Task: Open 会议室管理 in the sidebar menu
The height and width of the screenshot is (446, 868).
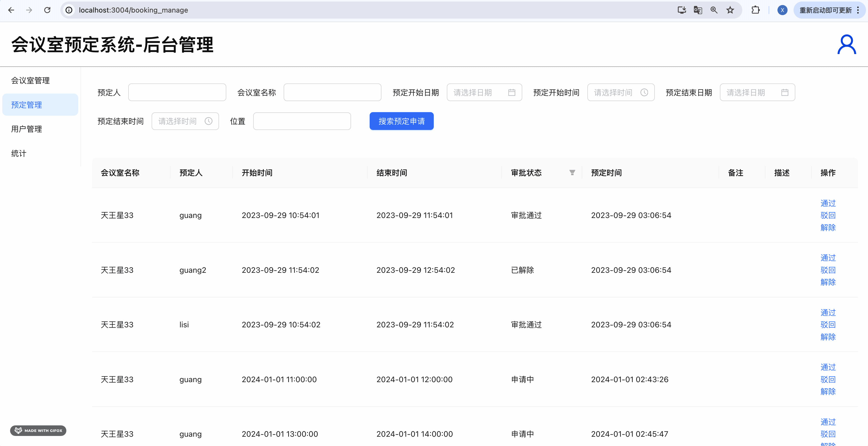Action: 30,80
